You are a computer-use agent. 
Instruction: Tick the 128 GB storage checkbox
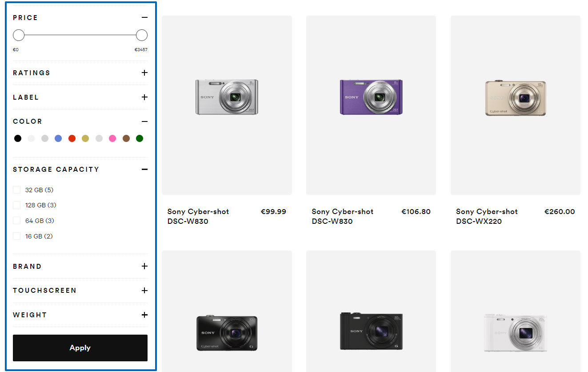[17, 205]
